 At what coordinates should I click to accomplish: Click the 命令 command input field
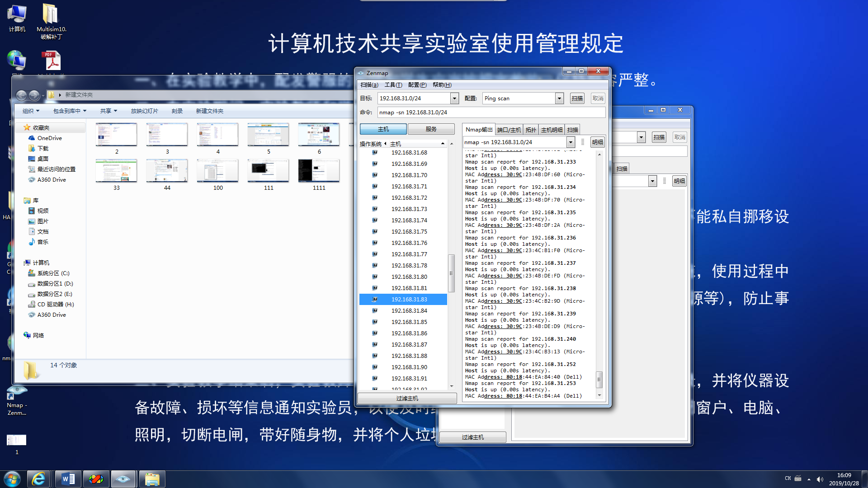click(491, 113)
